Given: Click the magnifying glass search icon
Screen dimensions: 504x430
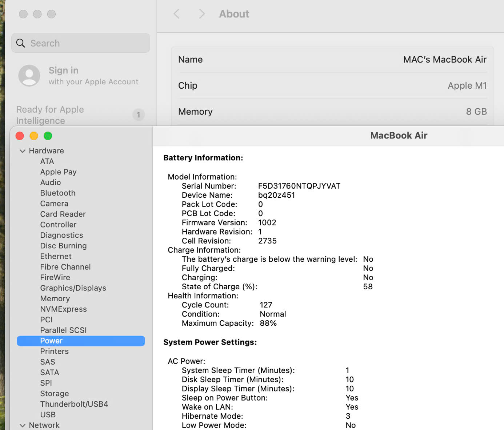Looking at the screenshot, I should point(21,43).
